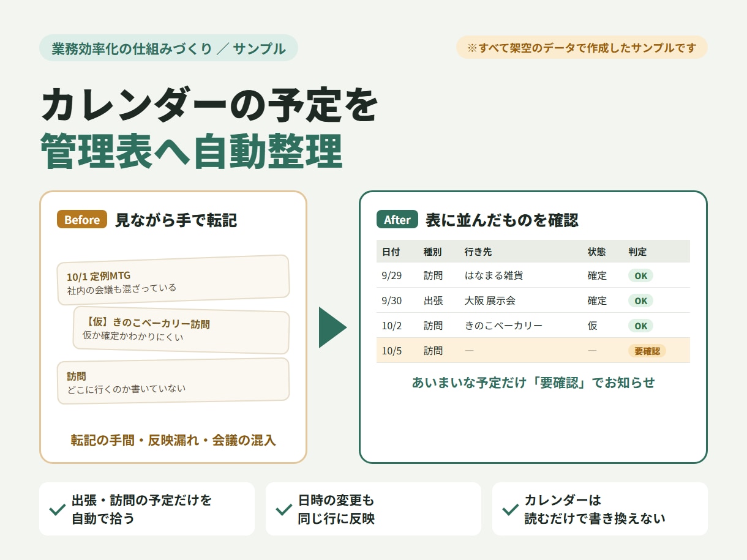Click the きのこベーカリー cell in the table

click(x=503, y=326)
